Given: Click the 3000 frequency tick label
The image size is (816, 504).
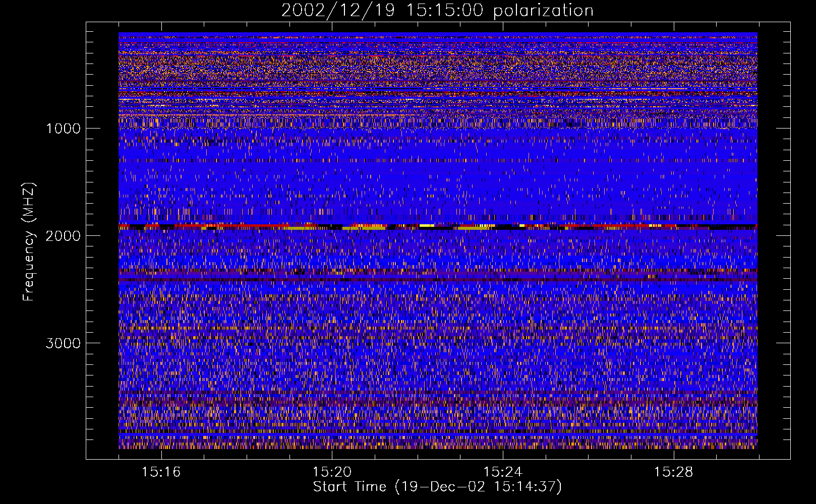Looking at the screenshot, I should (x=63, y=343).
